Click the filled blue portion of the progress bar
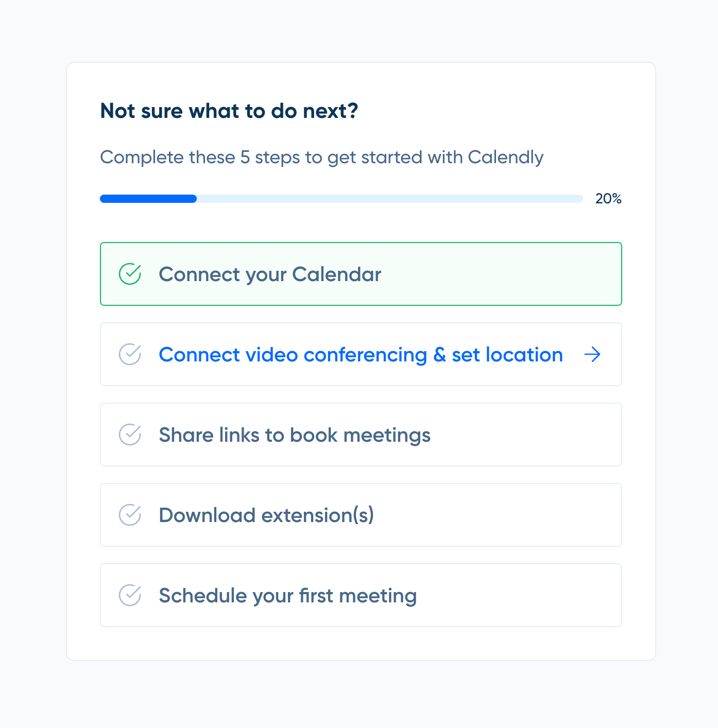The image size is (718, 728). 148,199
